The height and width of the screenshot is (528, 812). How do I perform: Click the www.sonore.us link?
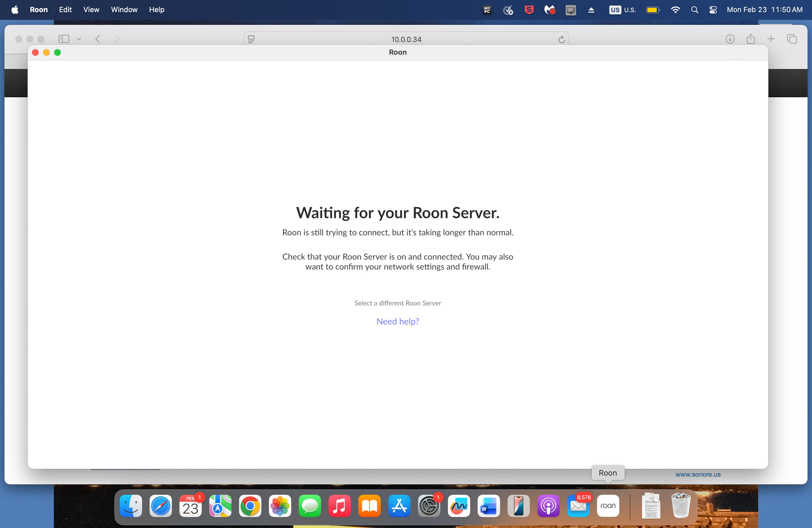(x=698, y=474)
